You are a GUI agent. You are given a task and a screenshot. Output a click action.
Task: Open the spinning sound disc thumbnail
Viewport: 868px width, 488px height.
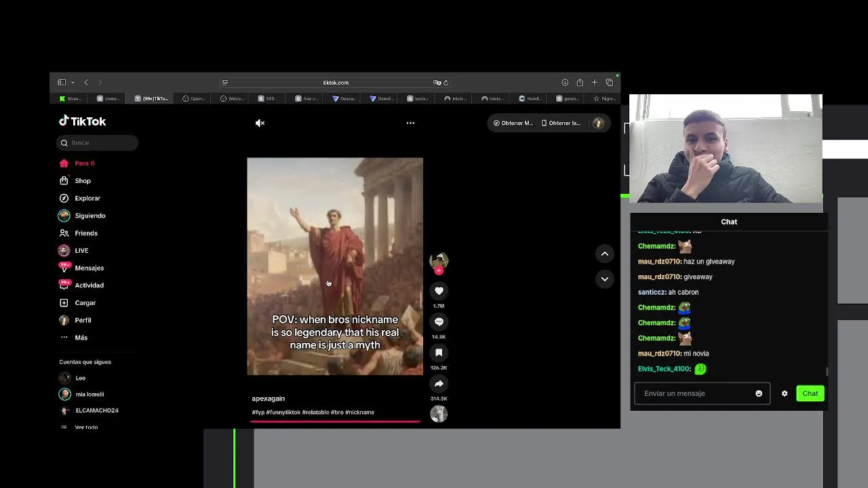pos(439,413)
